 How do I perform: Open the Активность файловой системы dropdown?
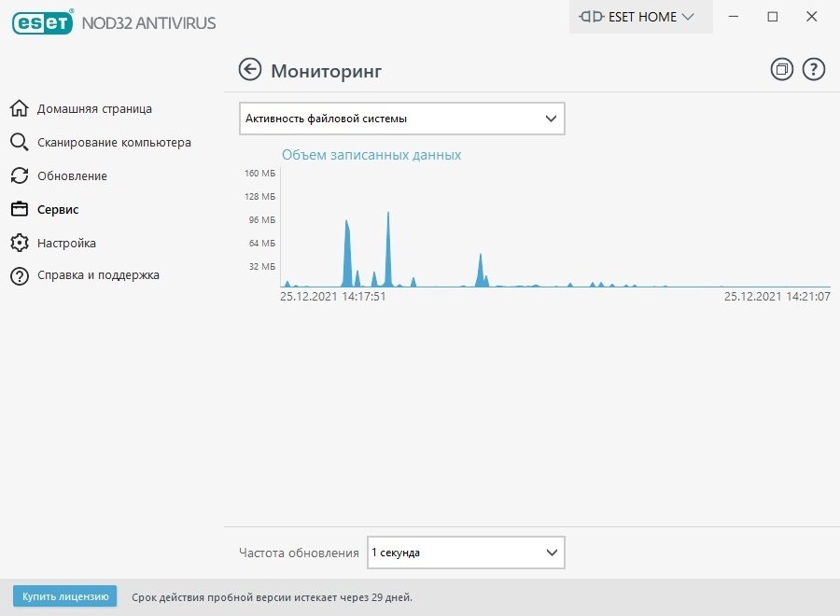(401, 119)
